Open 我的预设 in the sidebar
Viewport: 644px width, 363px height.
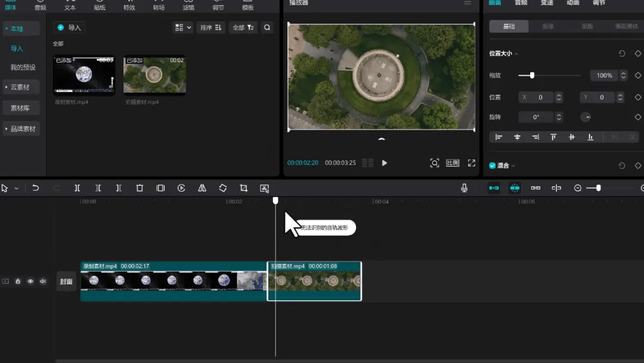(x=23, y=67)
